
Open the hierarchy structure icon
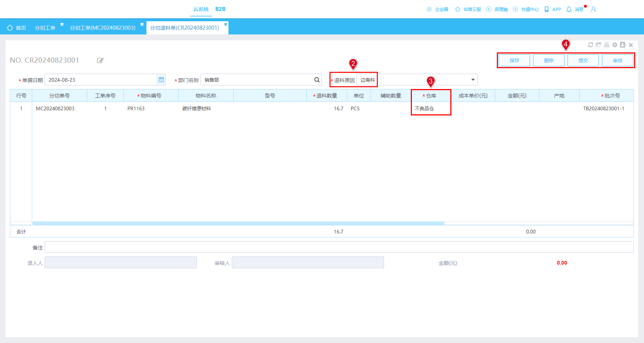pyautogui.click(x=607, y=45)
